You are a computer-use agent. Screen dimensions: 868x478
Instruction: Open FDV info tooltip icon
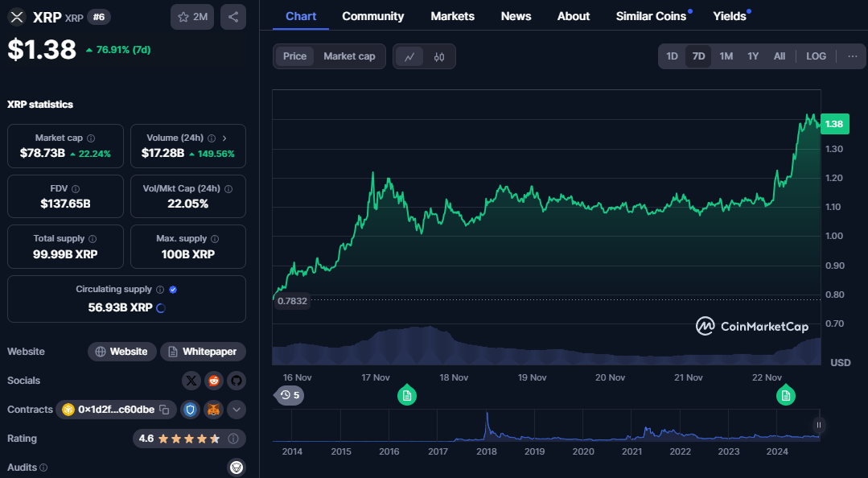coord(76,189)
